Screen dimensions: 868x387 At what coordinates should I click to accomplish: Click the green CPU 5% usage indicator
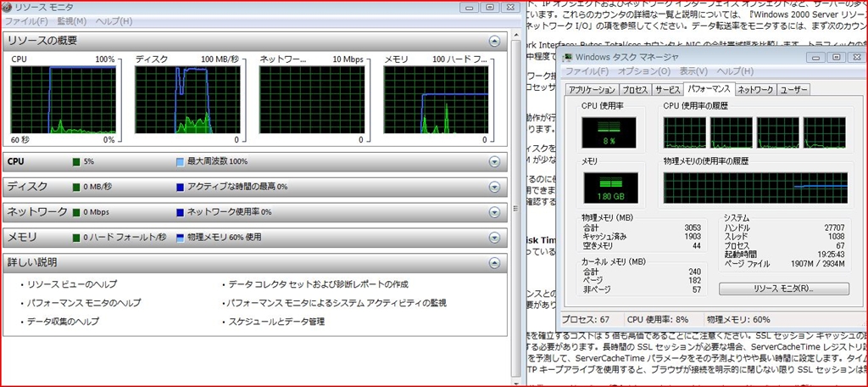coord(76,162)
